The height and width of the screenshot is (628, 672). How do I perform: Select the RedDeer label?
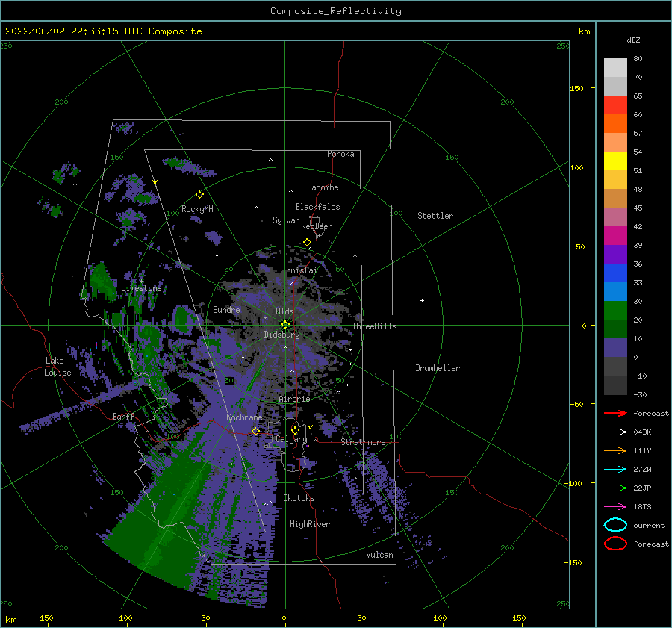tap(317, 226)
